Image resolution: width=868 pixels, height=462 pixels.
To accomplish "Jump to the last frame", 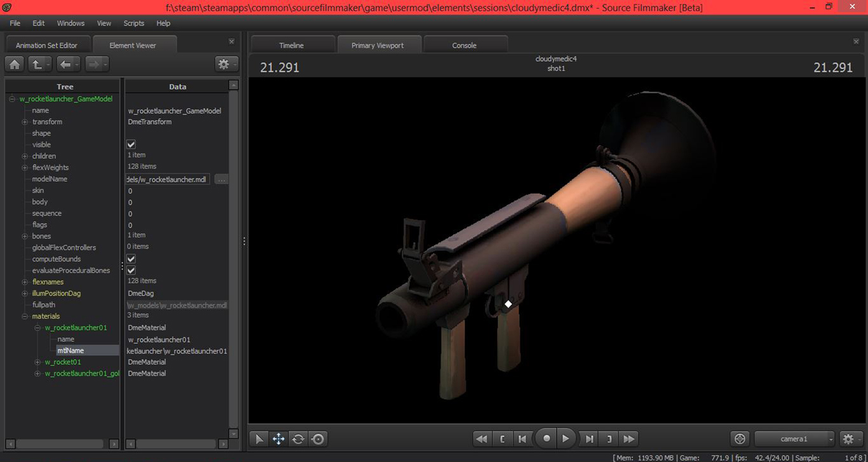I will tap(628, 438).
